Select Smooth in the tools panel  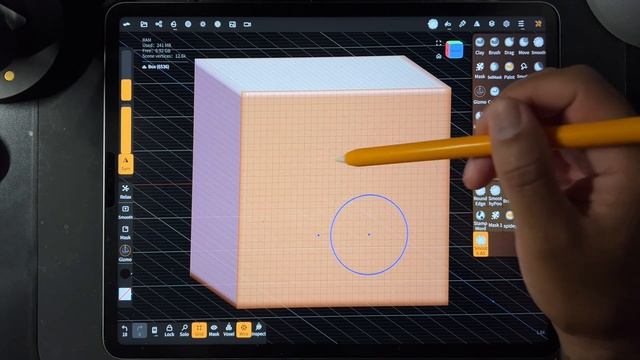(538, 46)
